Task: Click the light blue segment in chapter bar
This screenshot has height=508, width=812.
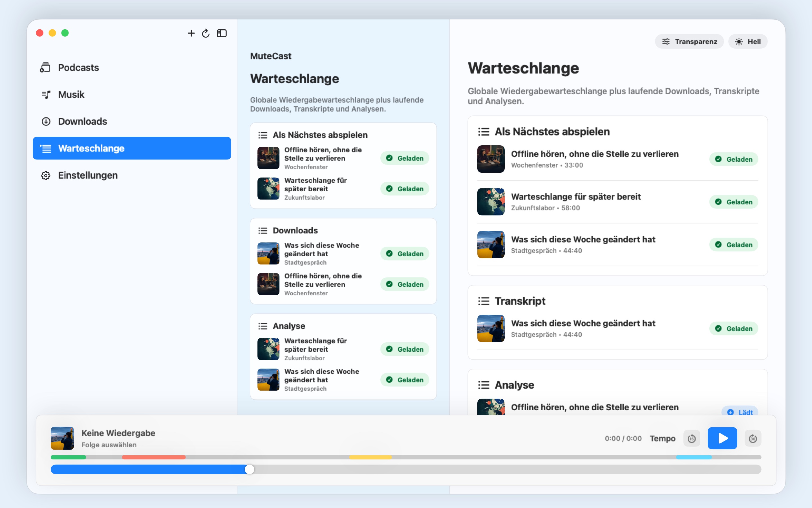Action: coord(694,457)
